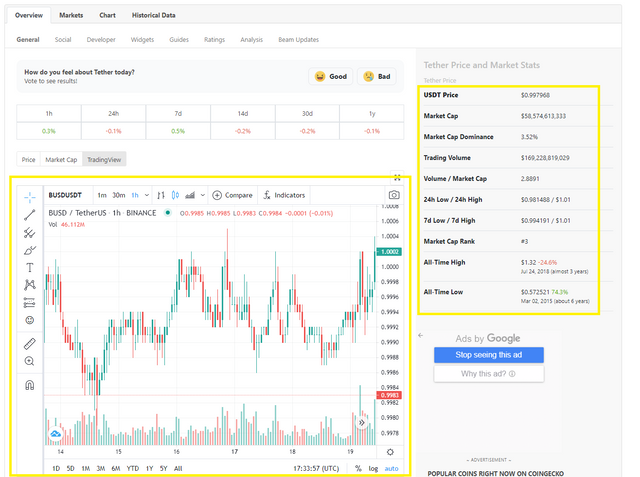The image size is (640, 477).
Task: Switch chart view to Market Cap
Action: [61, 160]
